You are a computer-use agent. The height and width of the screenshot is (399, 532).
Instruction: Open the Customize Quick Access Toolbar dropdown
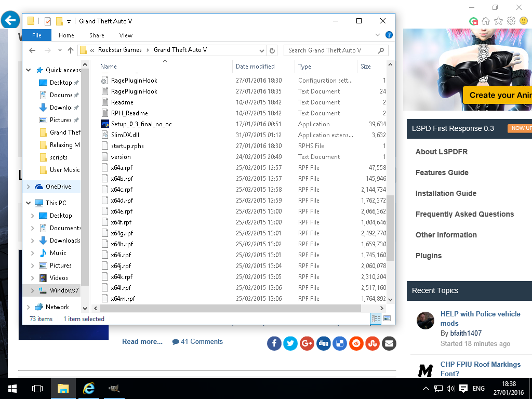(69, 22)
